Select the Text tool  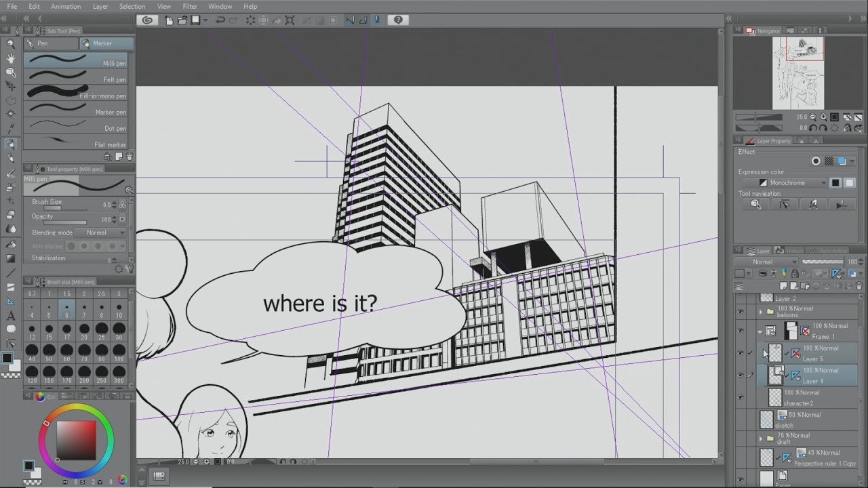(11, 315)
